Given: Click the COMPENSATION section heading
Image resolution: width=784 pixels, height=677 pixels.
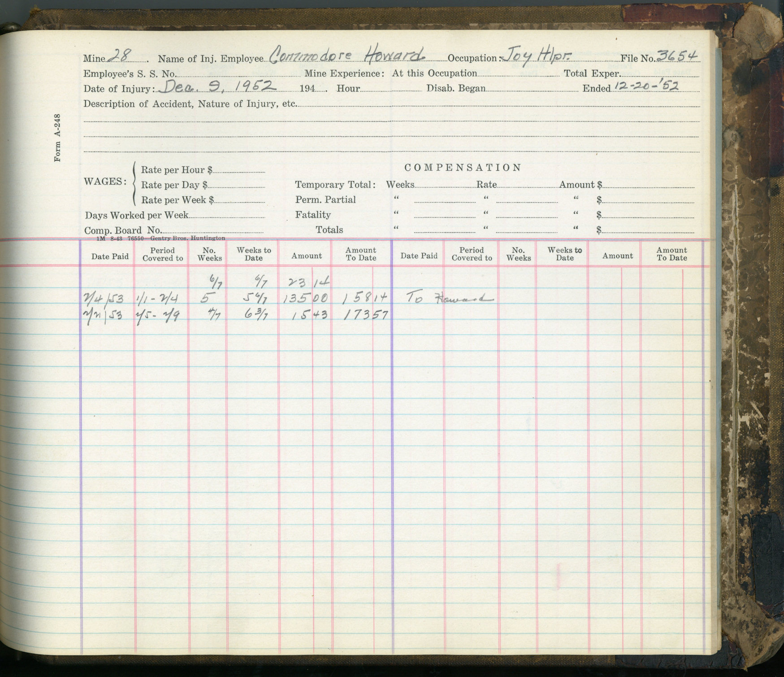Looking at the screenshot, I should pos(463,168).
